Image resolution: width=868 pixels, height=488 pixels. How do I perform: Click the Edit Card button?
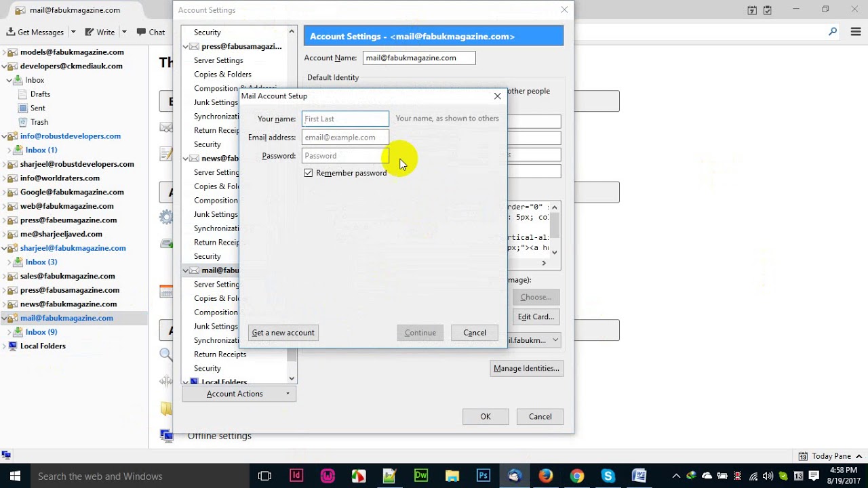tap(536, 317)
